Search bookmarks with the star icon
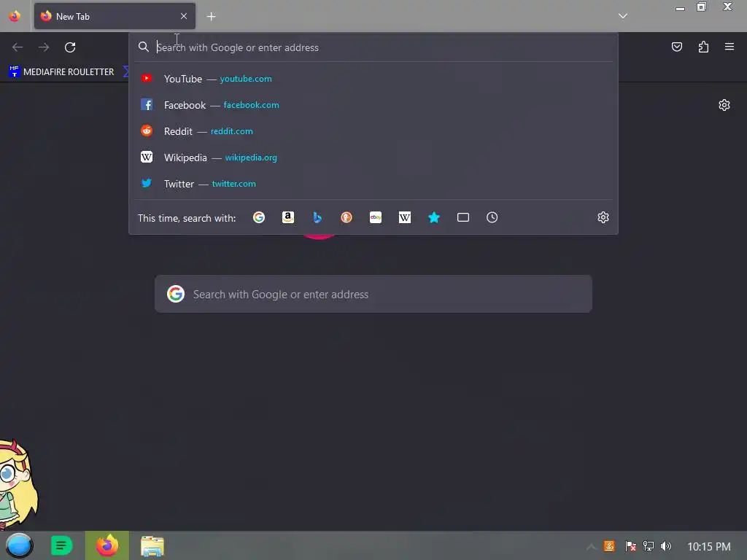Image resolution: width=747 pixels, height=560 pixels. [434, 217]
